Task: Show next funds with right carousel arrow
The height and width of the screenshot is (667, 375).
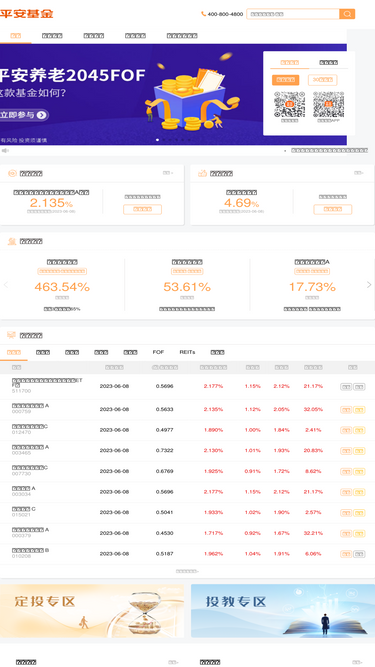Action: coord(369,285)
